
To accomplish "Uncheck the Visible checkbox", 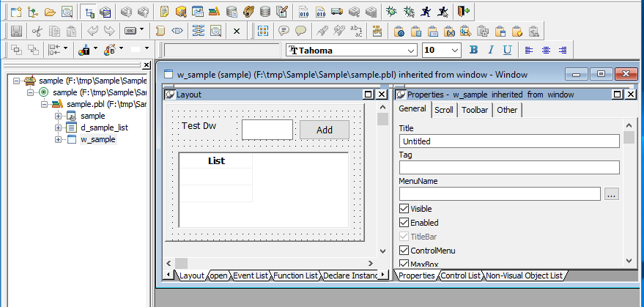I will click(404, 209).
